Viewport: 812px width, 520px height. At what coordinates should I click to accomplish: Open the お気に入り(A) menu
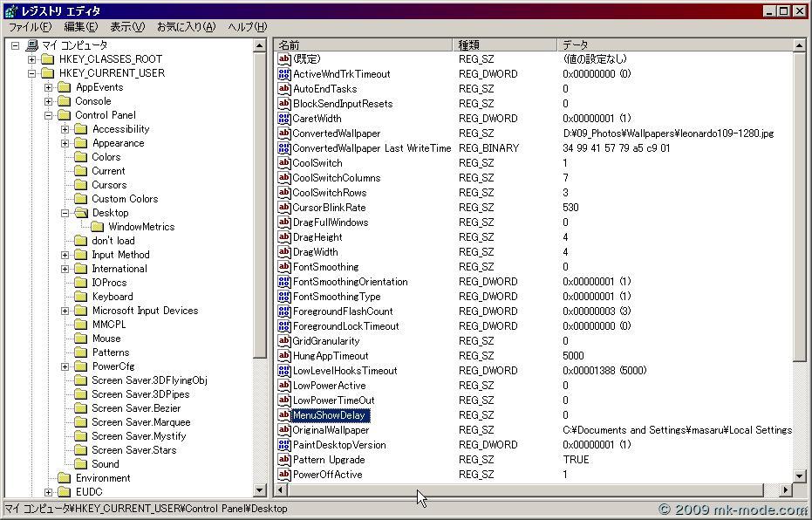[186, 27]
